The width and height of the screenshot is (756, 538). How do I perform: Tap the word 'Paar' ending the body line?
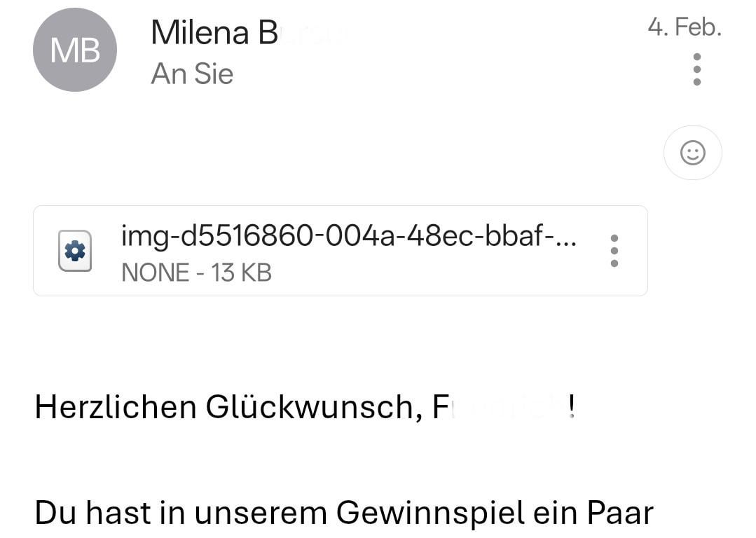620,513
